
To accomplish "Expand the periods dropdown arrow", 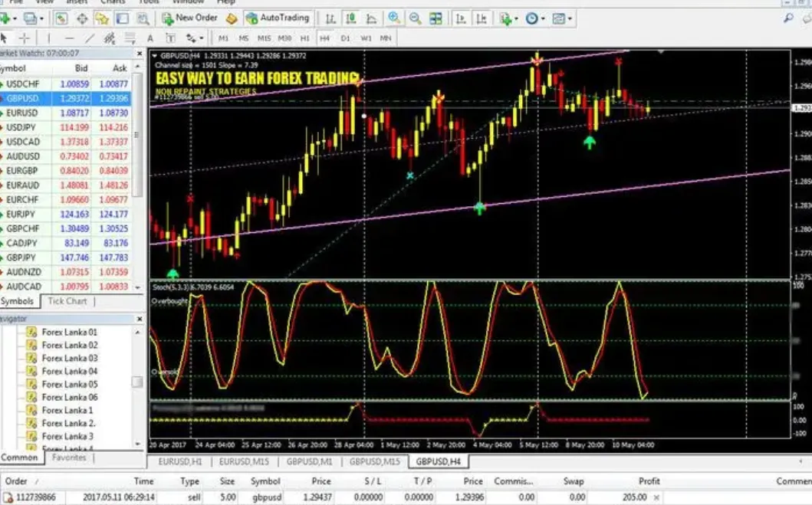I will coord(543,19).
